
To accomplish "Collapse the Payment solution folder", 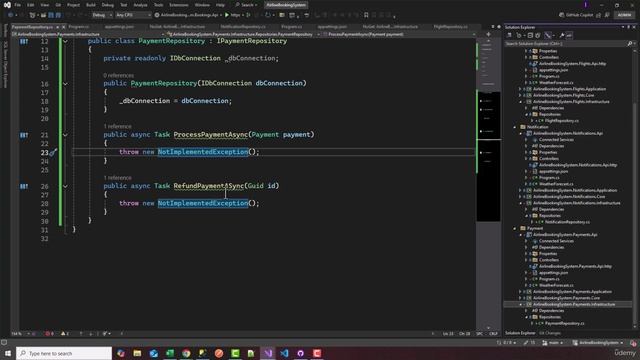I will coord(515,228).
